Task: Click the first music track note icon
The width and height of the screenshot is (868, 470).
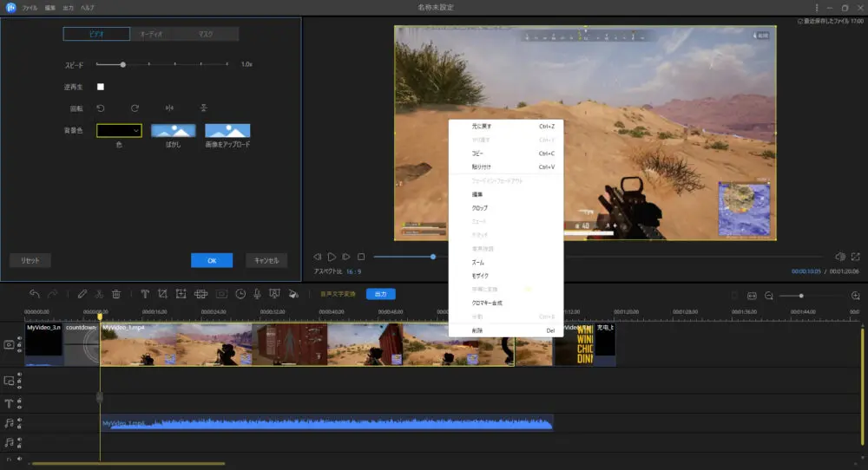Action: 9,423
